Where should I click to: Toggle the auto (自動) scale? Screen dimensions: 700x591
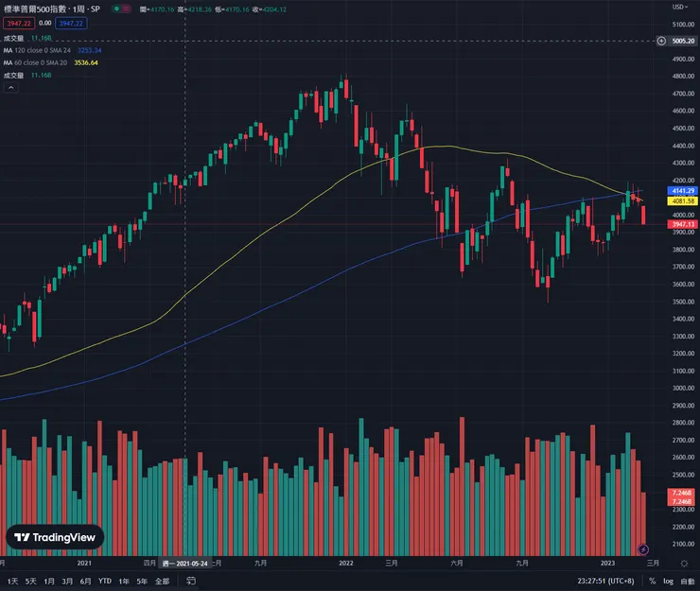tap(686, 581)
